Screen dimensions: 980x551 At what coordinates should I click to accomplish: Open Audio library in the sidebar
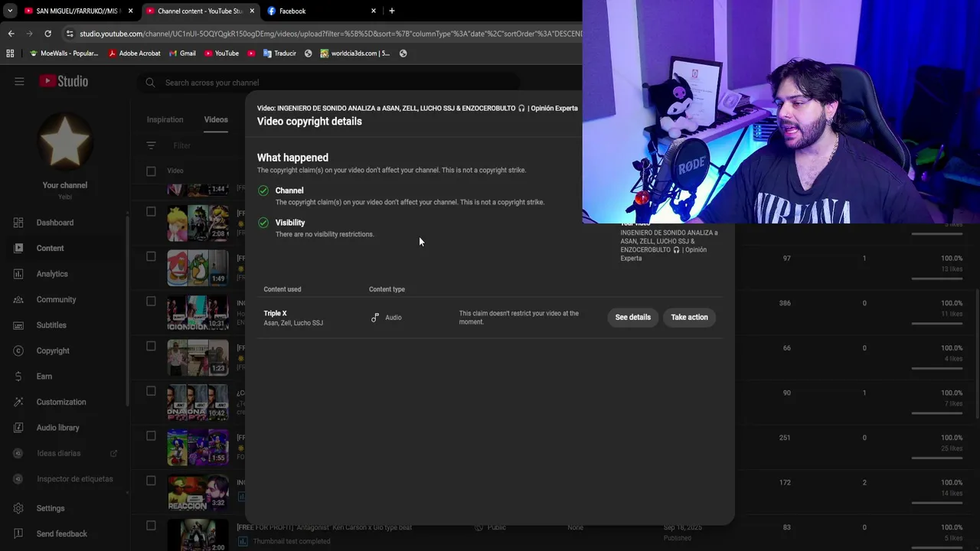coord(57,428)
